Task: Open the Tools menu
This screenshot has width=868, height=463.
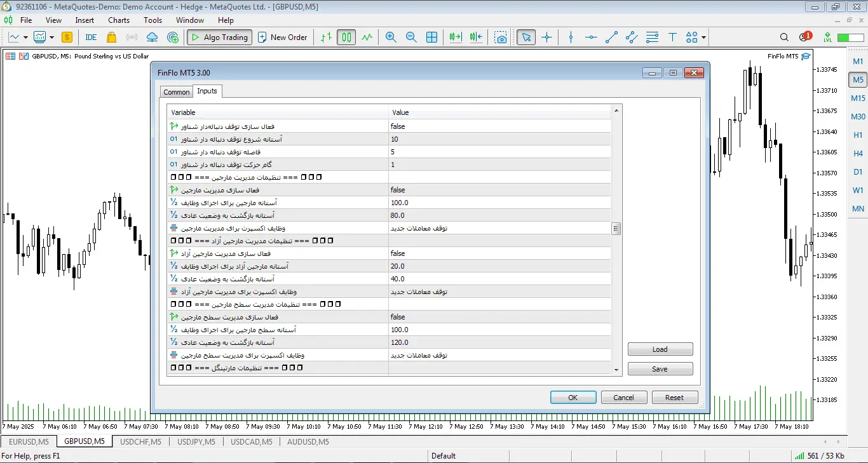Action: pos(153,20)
